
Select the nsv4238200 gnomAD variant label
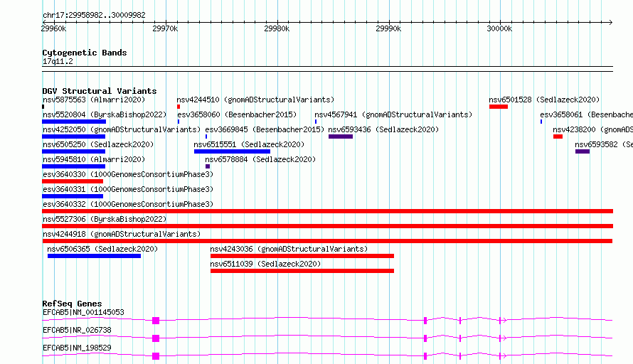[x=592, y=129]
